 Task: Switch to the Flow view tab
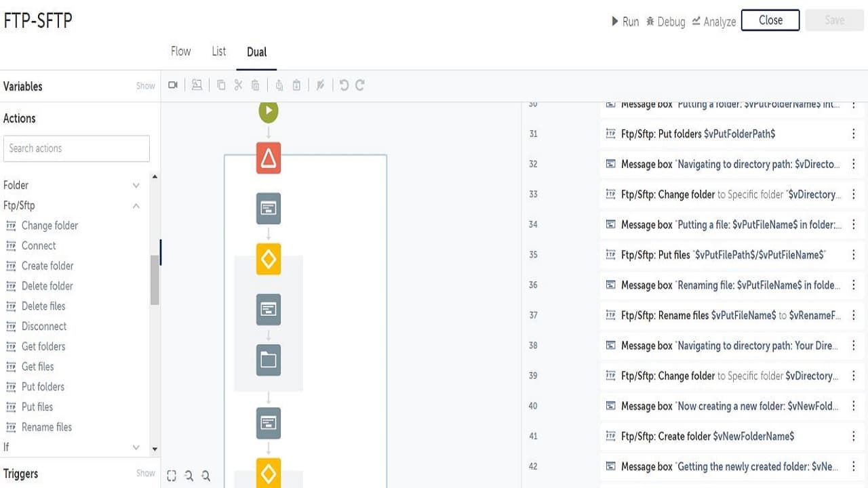(x=181, y=52)
